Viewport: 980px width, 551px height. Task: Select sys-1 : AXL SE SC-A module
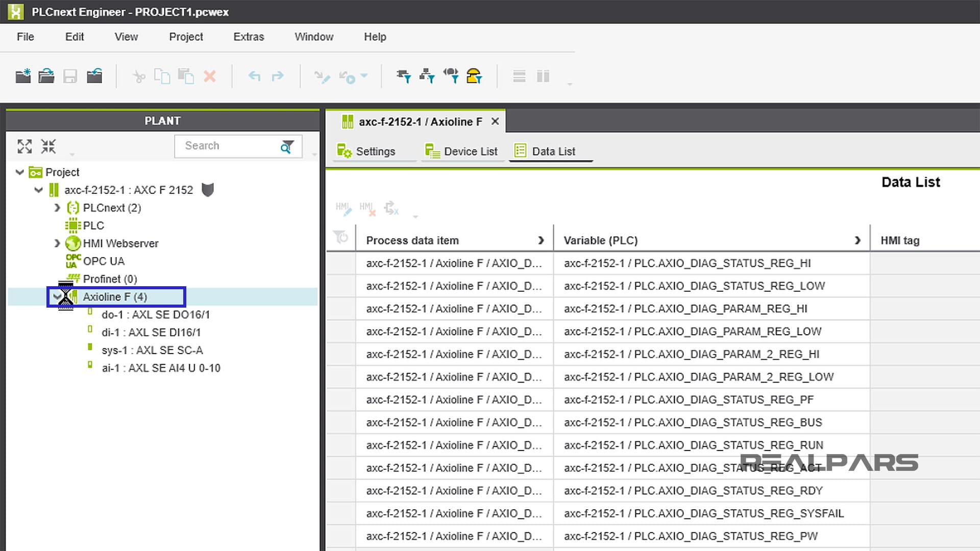(152, 350)
